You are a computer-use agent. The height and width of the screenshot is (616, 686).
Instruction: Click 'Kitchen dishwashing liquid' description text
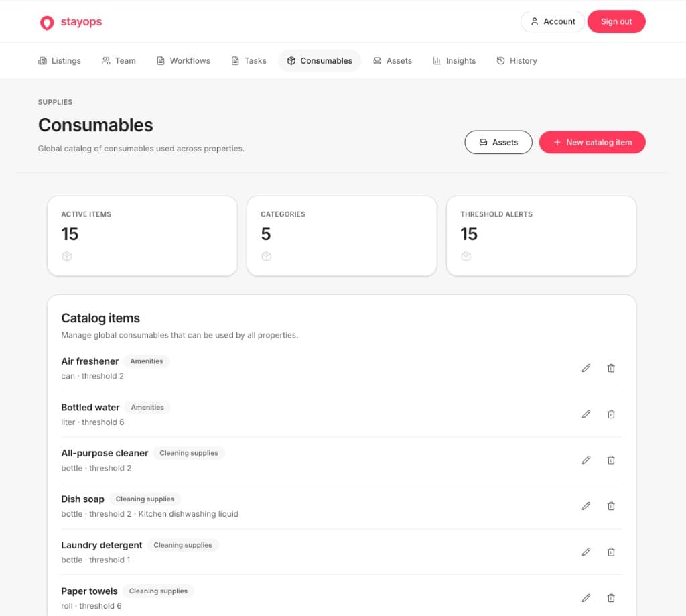pos(188,514)
